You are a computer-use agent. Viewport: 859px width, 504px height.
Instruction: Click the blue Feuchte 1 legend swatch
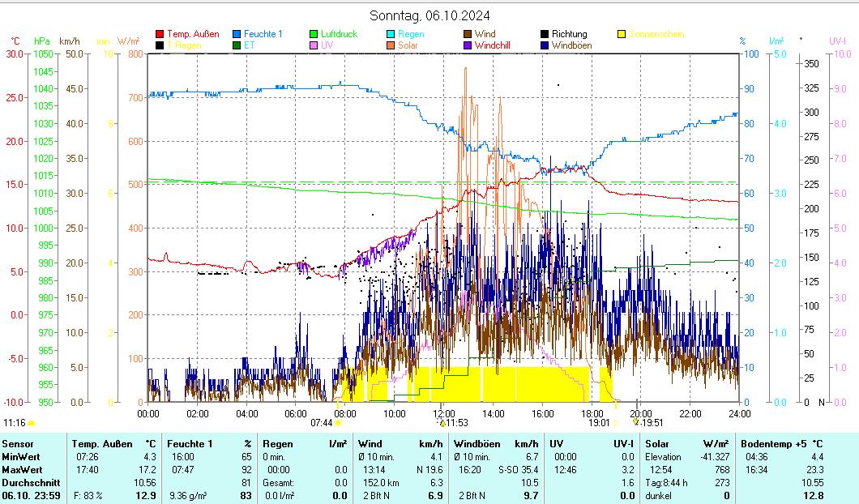pyautogui.click(x=237, y=35)
